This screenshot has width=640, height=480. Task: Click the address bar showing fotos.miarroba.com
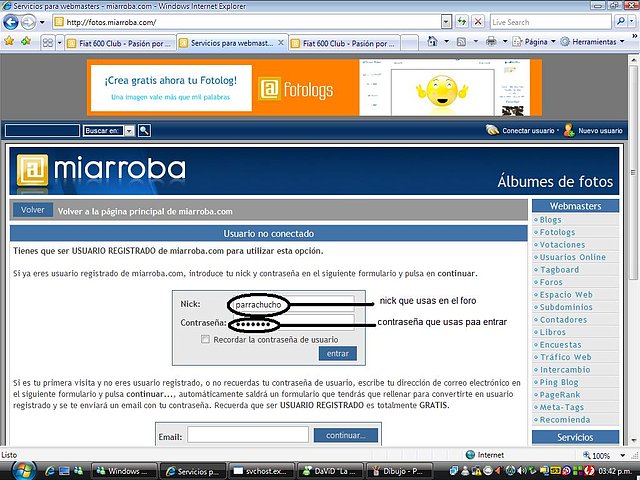247,22
